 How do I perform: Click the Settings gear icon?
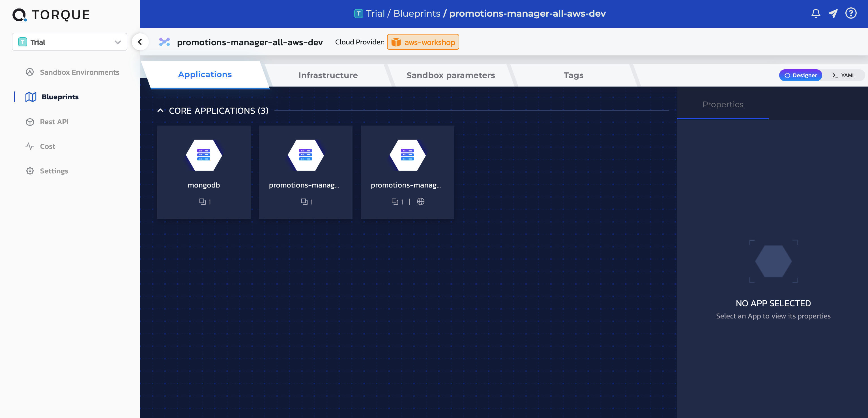pyautogui.click(x=30, y=171)
